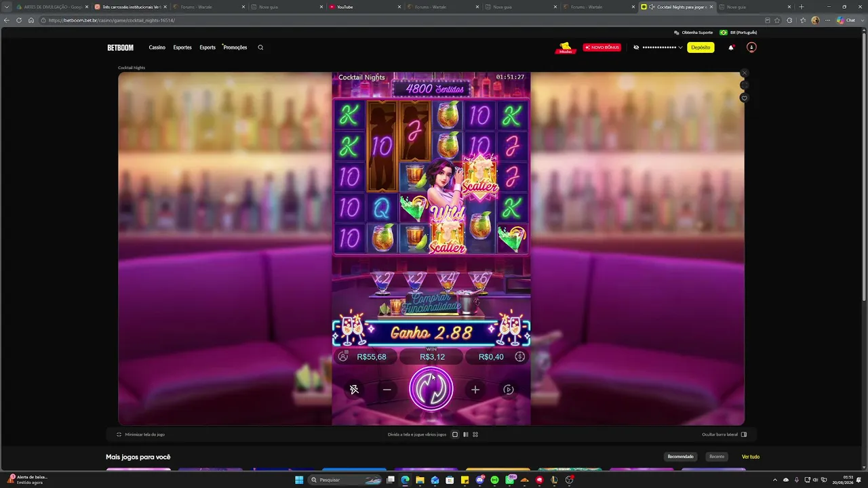Open a new browser tab
Screen dimensions: 868x488
(x=801, y=7)
